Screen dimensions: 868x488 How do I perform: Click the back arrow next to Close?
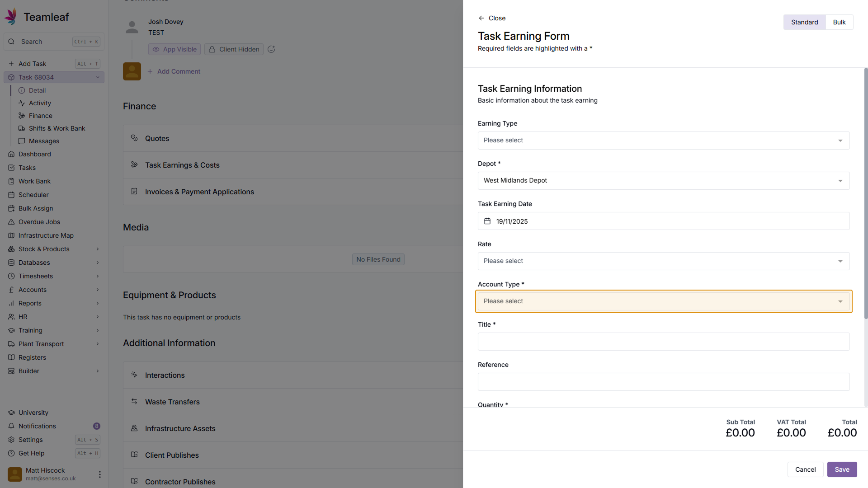481,18
